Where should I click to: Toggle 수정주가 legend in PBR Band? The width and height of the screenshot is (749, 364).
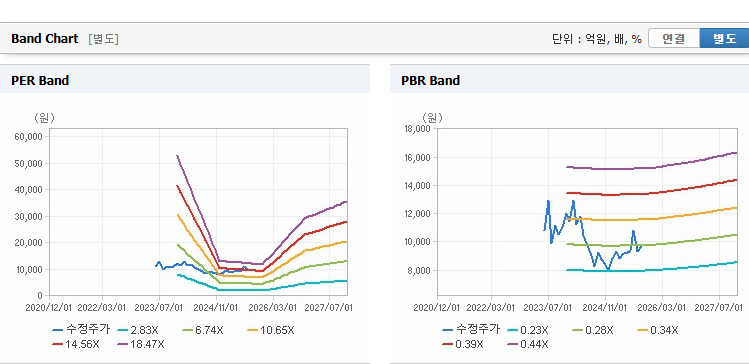pyautogui.click(x=471, y=329)
